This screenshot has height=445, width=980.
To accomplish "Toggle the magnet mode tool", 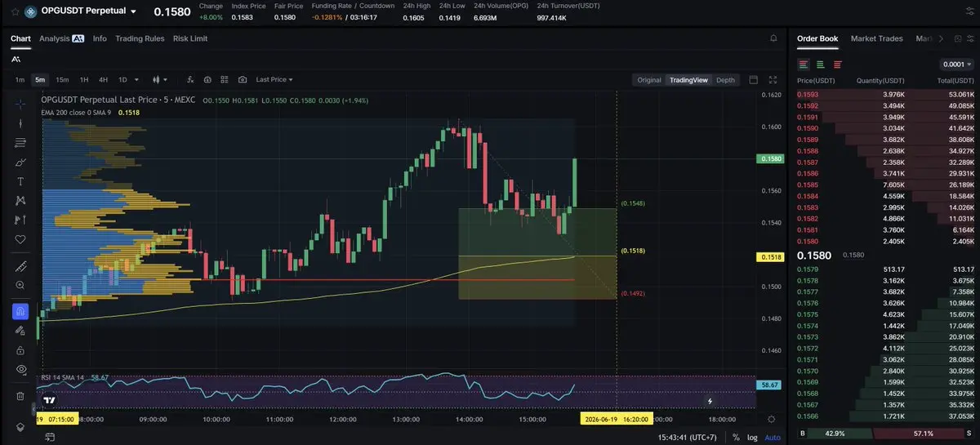I will coord(20,312).
